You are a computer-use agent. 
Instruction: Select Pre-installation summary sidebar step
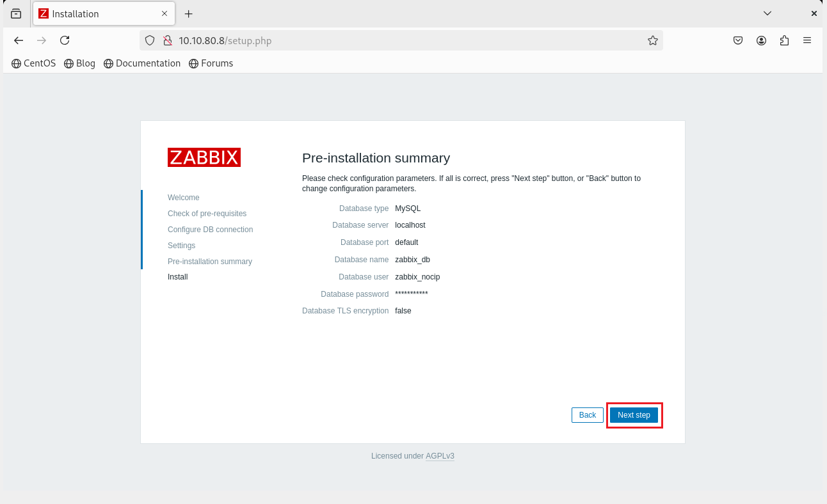tap(210, 262)
